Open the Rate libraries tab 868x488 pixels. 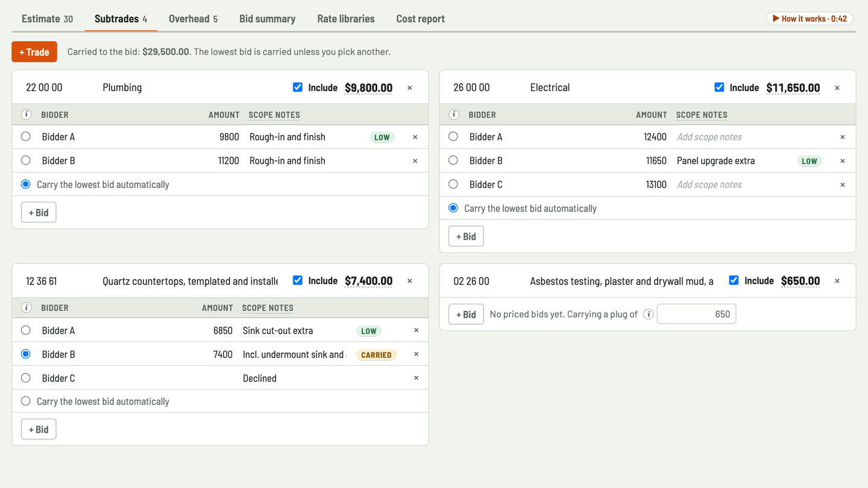pyautogui.click(x=346, y=19)
